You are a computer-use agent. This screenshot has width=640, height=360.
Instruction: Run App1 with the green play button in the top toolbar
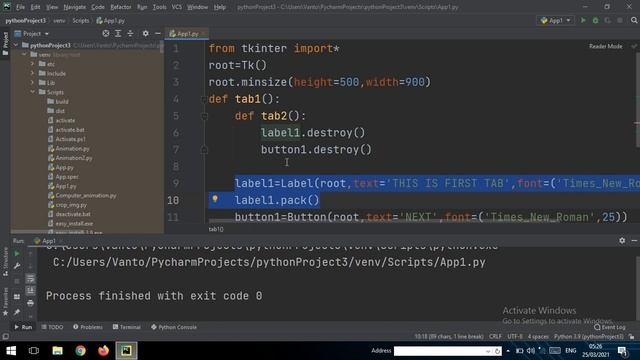(583, 20)
